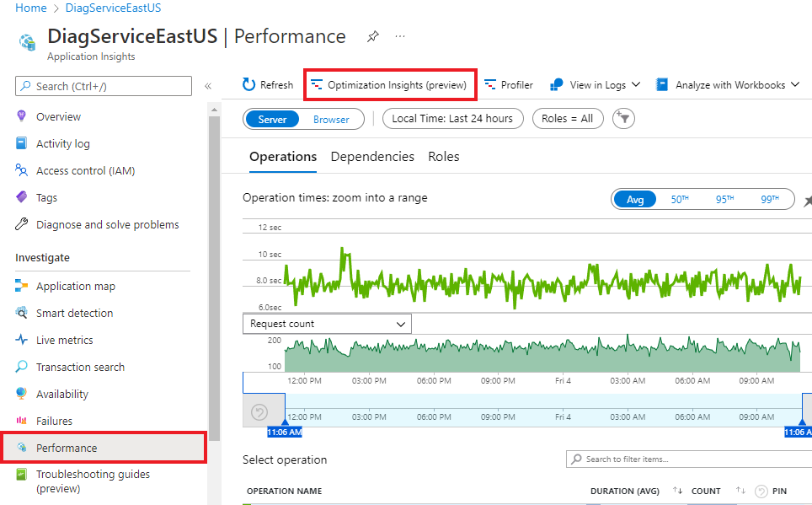Screen dimensions: 812x505
Task: Click the scroll up arrow of left menu
Action: coord(214,110)
